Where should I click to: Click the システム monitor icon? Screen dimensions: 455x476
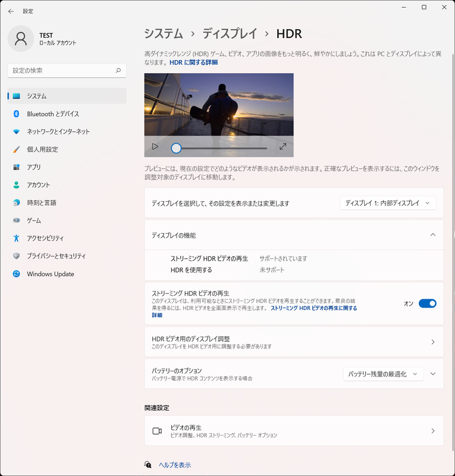coord(17,96)
